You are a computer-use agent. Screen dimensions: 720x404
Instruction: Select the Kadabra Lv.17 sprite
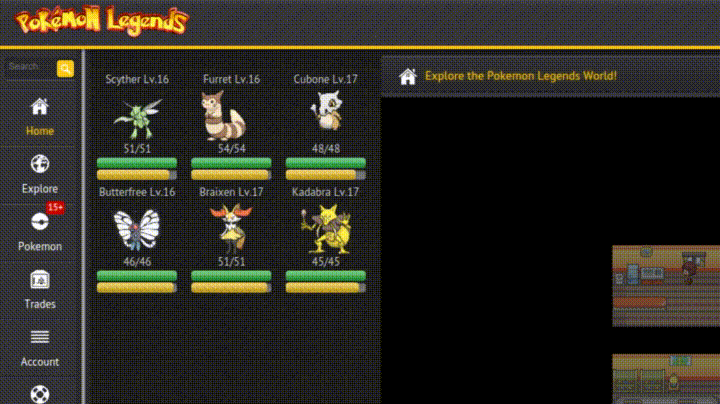326,229
